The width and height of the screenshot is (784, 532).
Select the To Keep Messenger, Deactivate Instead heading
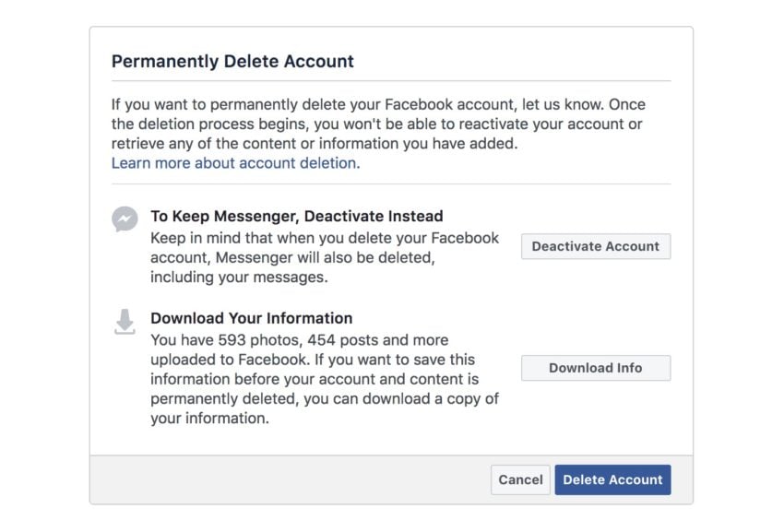pos(296,216)
